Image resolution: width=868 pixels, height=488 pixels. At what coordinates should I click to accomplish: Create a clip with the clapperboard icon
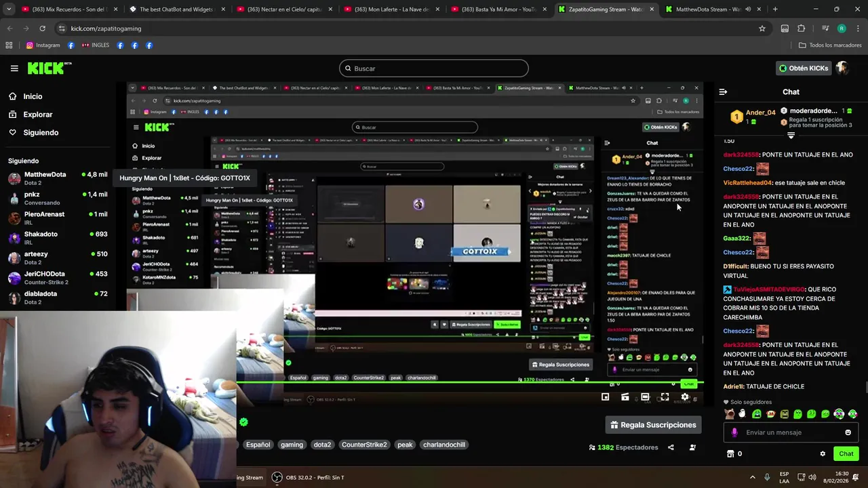tap(625, 397)
